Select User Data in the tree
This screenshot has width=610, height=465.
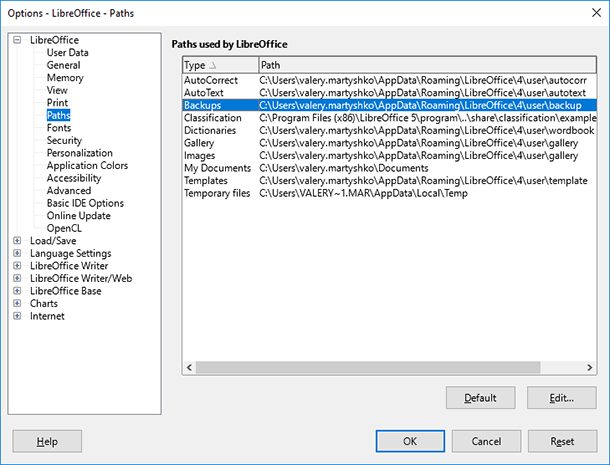coord(68,53)
